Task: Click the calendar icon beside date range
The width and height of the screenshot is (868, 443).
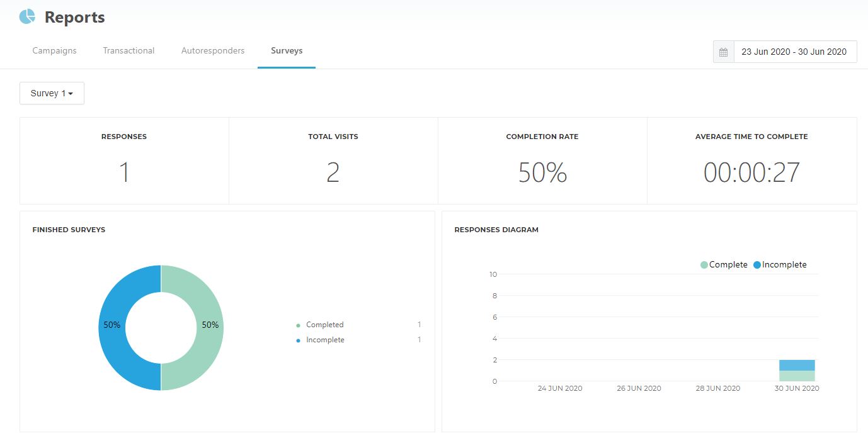Action: [723, 52]
